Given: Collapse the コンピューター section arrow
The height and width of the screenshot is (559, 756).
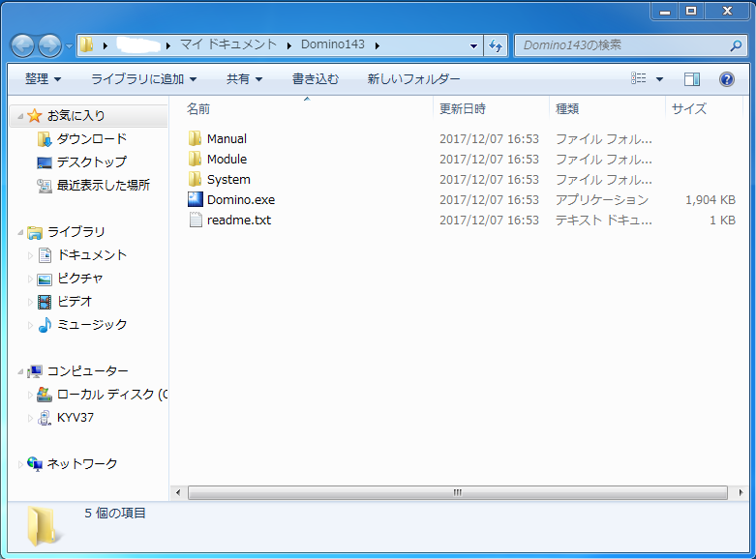Looking at the screenshot, I should [20, 371].
